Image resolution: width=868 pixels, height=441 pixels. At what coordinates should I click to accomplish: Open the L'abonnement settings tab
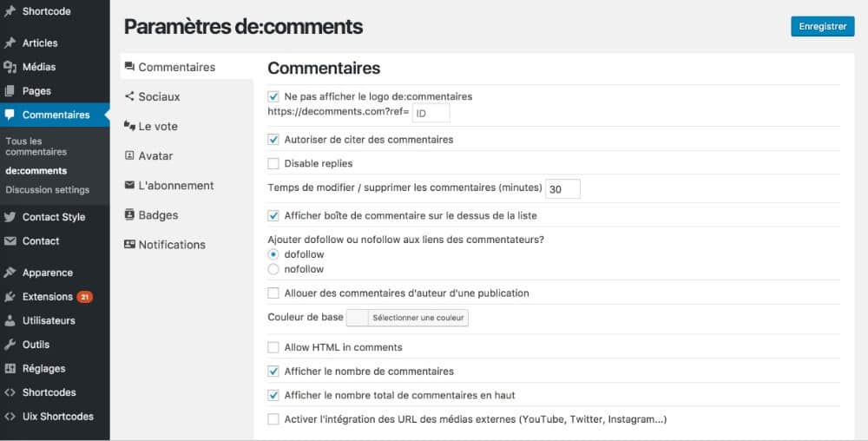pos(187,186)
